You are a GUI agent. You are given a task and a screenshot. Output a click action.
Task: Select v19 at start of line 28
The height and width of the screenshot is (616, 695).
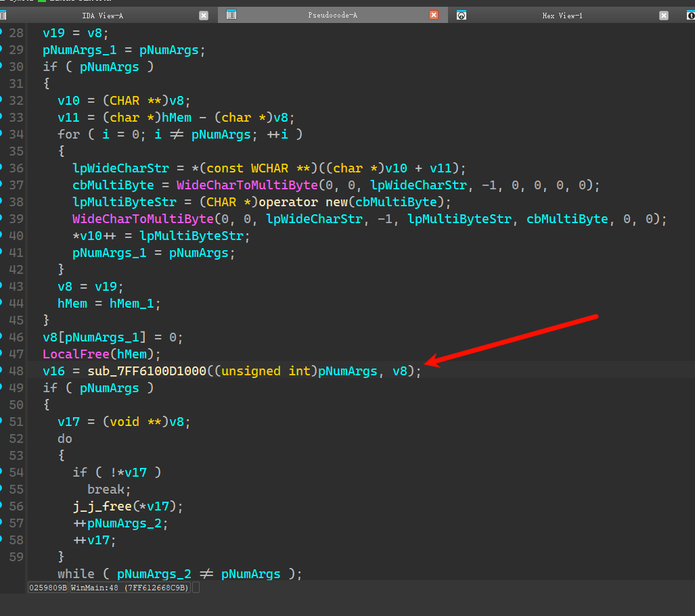point(53,33)
